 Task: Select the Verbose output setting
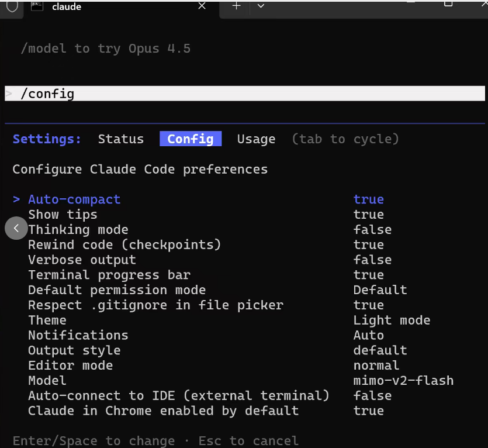82,260
